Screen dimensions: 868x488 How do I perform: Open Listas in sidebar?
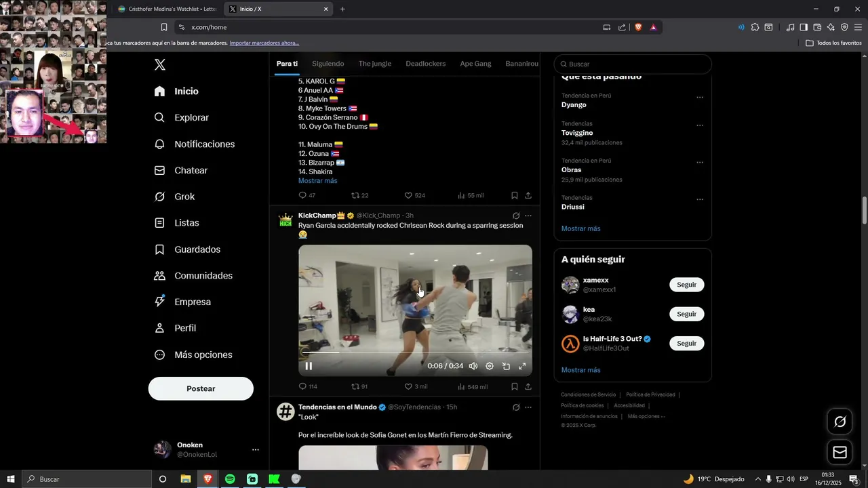point(176,223)
